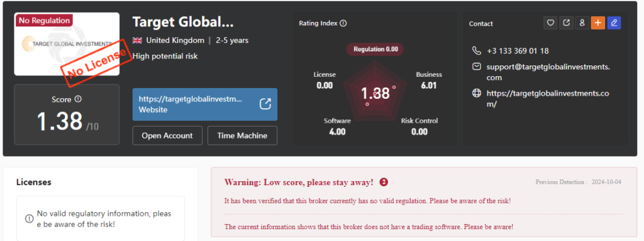The height and width of the screenshot is (241, 644).
Task: Click the heart favorite icon
Action: (x=550, y=23)
